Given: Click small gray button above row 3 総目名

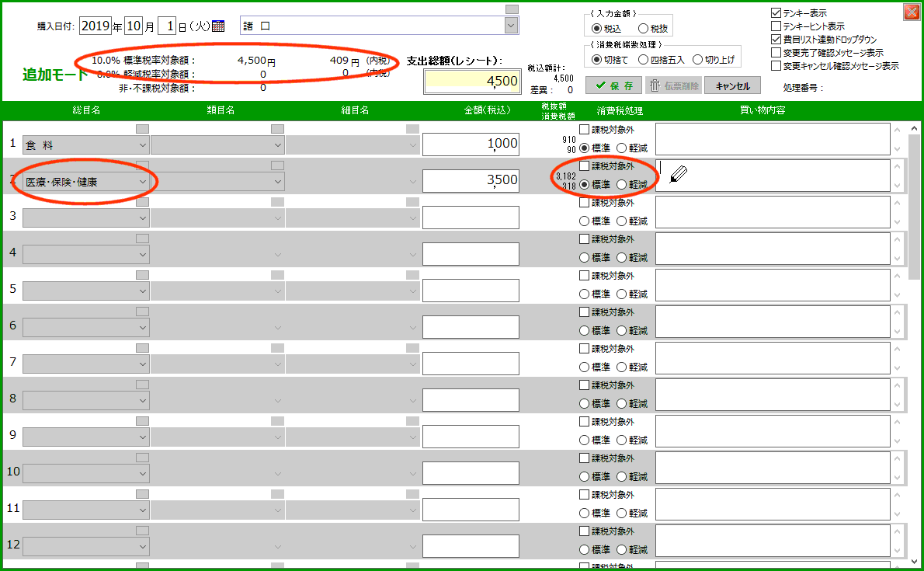Looking at the screenshot, I should tap(143, 202).
